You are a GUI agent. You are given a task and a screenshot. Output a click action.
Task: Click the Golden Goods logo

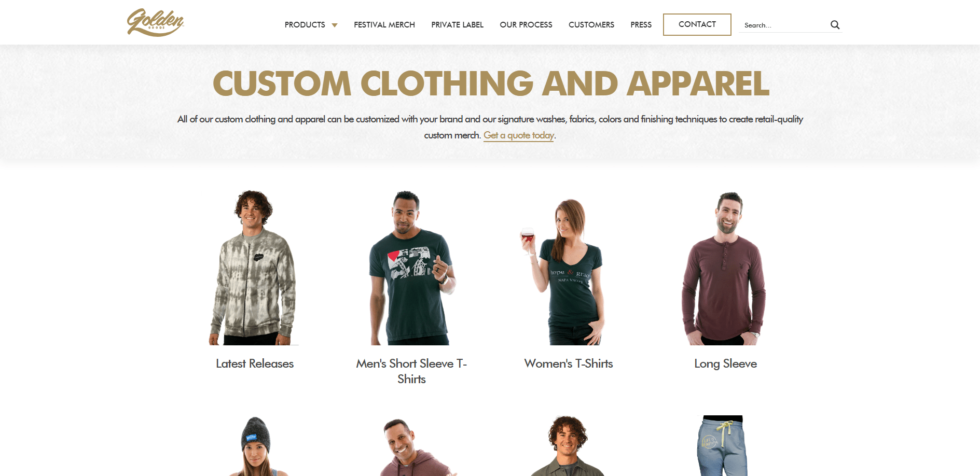point(156,22)
